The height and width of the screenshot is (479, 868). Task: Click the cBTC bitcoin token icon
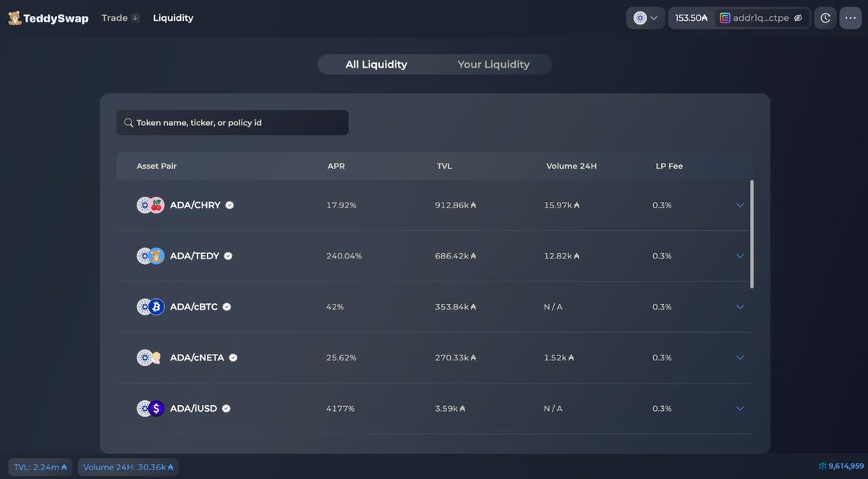[157, 307]
